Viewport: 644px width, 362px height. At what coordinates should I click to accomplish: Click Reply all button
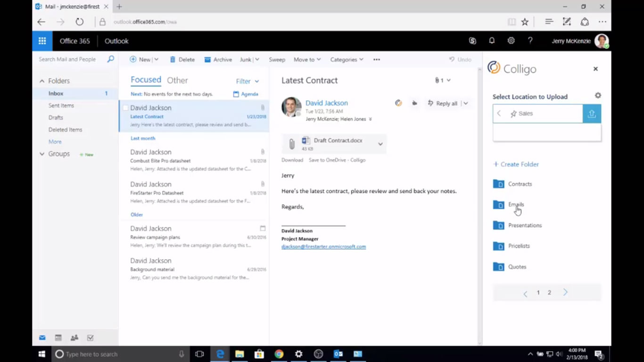[442, 103]
